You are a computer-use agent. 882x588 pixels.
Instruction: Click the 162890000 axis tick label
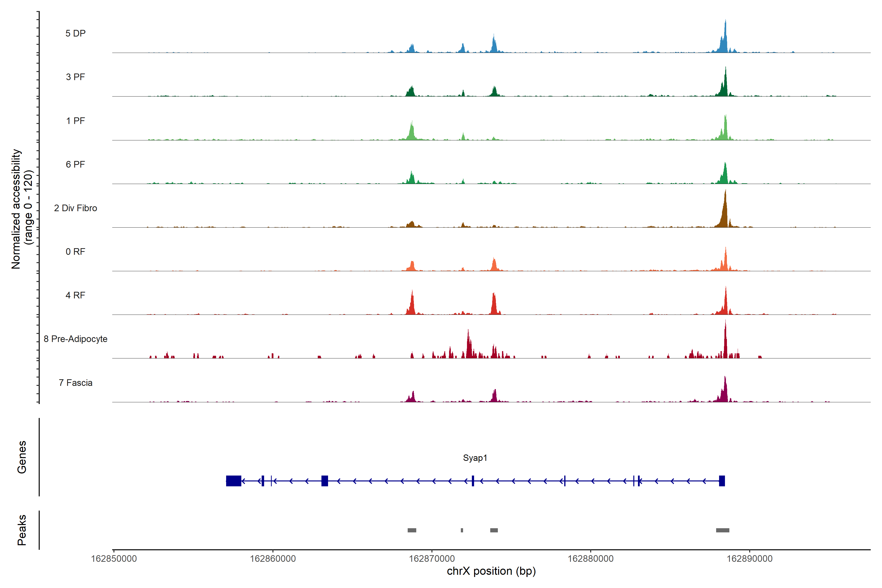click(x=749, y=559)
